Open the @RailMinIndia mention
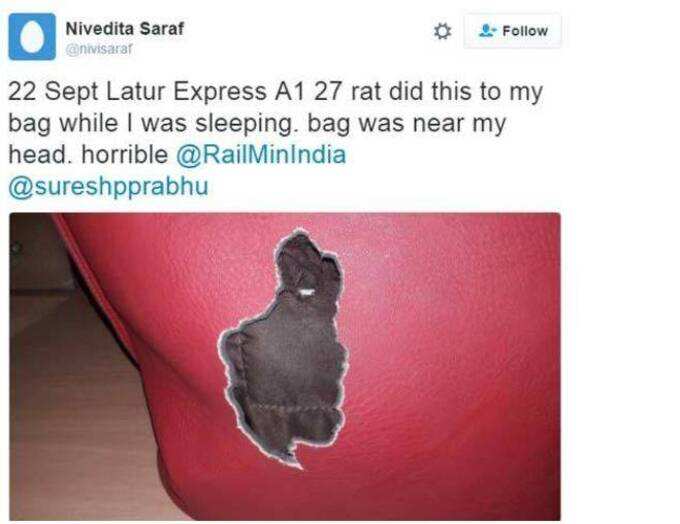The image size is (680, 524). [261, 155]
